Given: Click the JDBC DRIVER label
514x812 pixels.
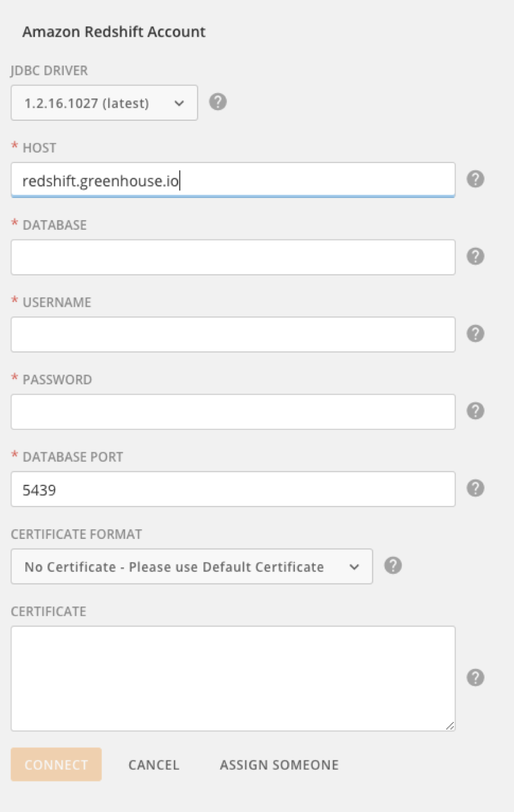Looking at the screenshot, I should (x=49, y=71).
